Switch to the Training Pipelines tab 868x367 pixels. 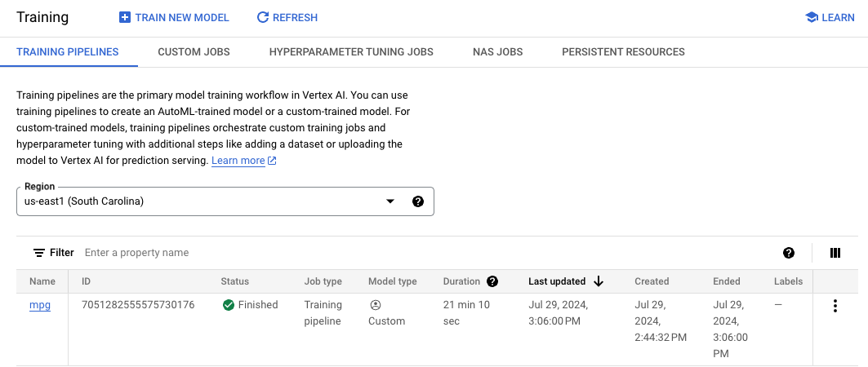tap(68, 52)
